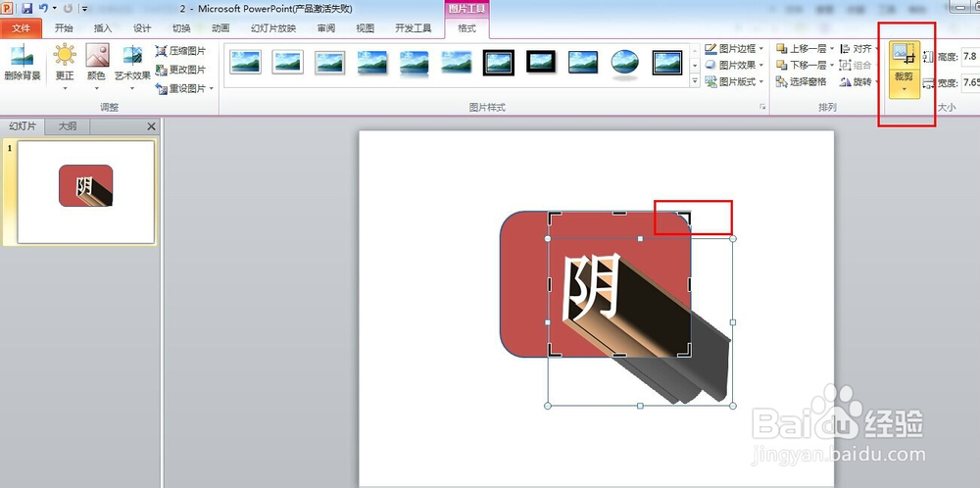Switch to the 设计 ribbon tab
The width and height of the screenshot is (980, 488).
click(x=142, y=28)
